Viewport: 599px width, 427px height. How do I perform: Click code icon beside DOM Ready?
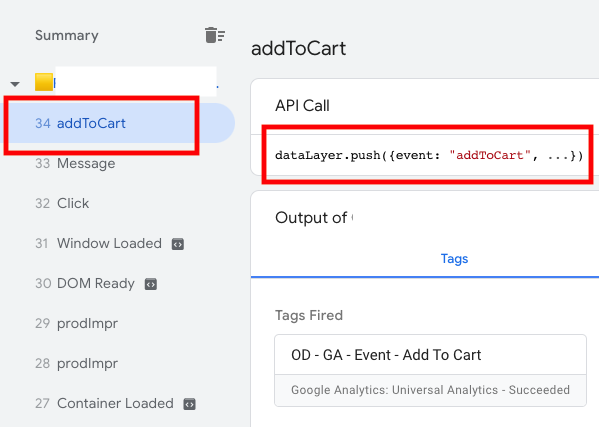[x=151, y=284]
